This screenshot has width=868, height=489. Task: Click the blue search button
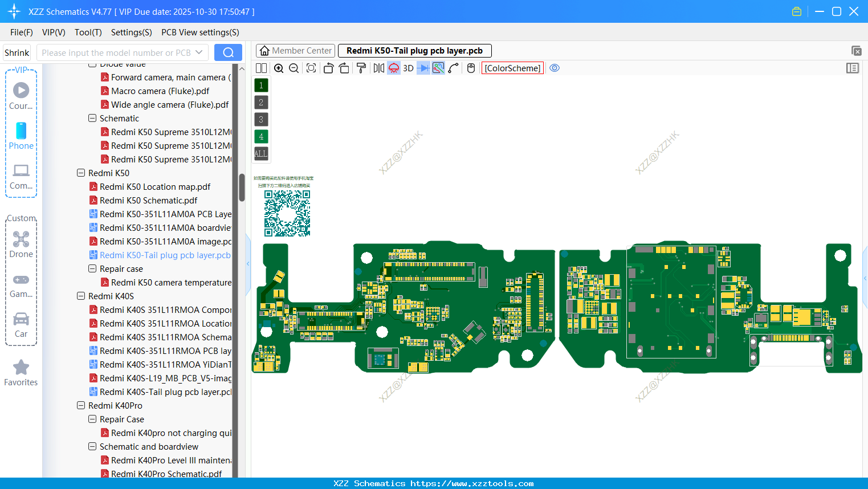click(228, 52)
